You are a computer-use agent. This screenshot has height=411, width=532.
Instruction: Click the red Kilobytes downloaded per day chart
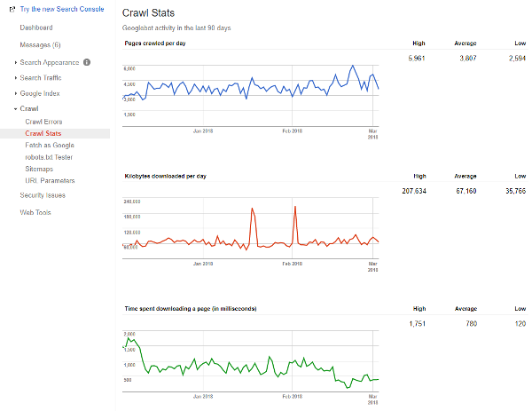251,226
